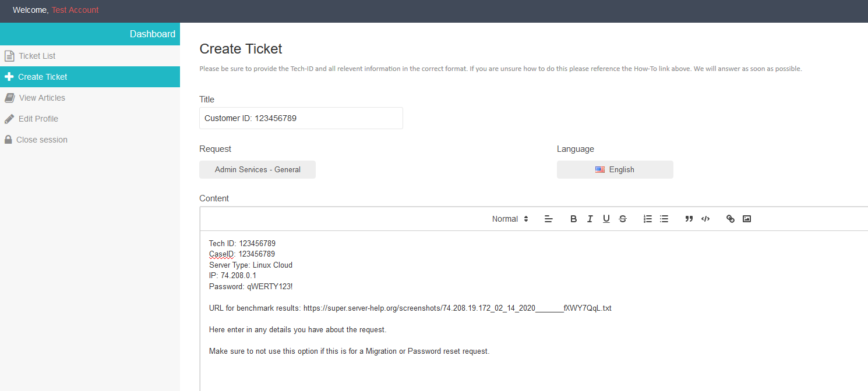
Task: Apply strikethrough formatting to text
Action: (x=622, y=219)
